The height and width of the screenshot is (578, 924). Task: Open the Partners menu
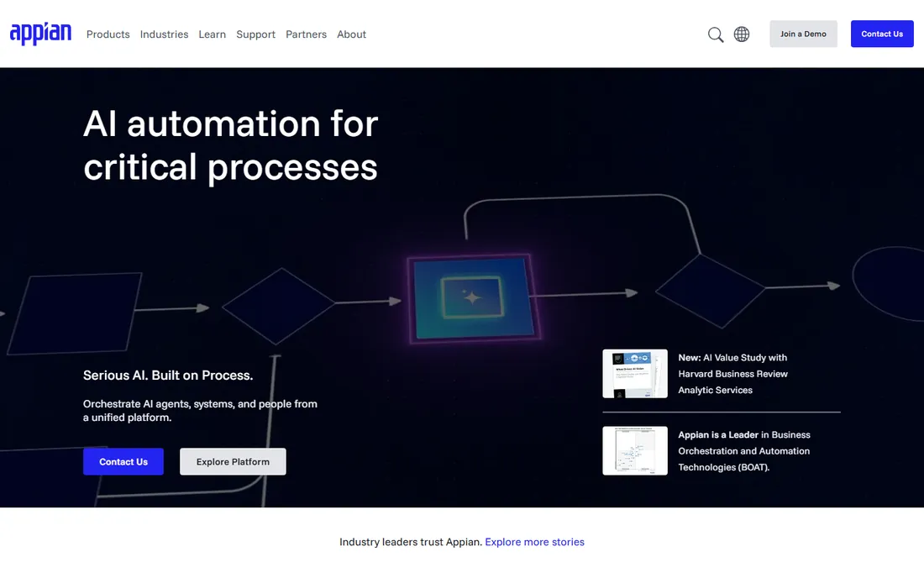(x=306, y=34)
